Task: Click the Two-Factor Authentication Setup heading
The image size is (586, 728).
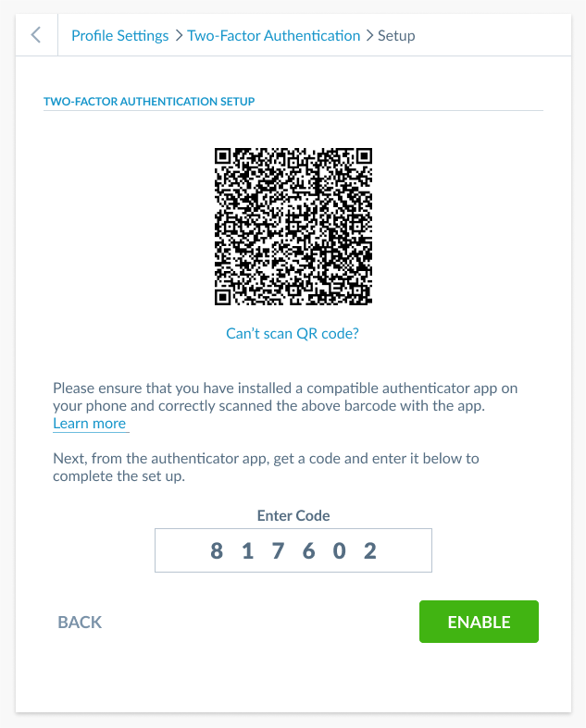Action: click(149, 101)
